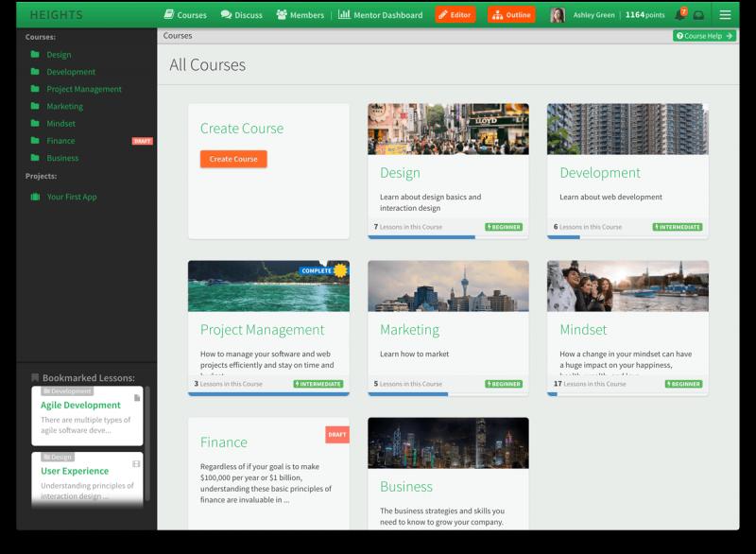Open the Mentor Dashboard tab
Viewport: 756px width, 554px height.
pyautogui.click(x=381, y=15)
